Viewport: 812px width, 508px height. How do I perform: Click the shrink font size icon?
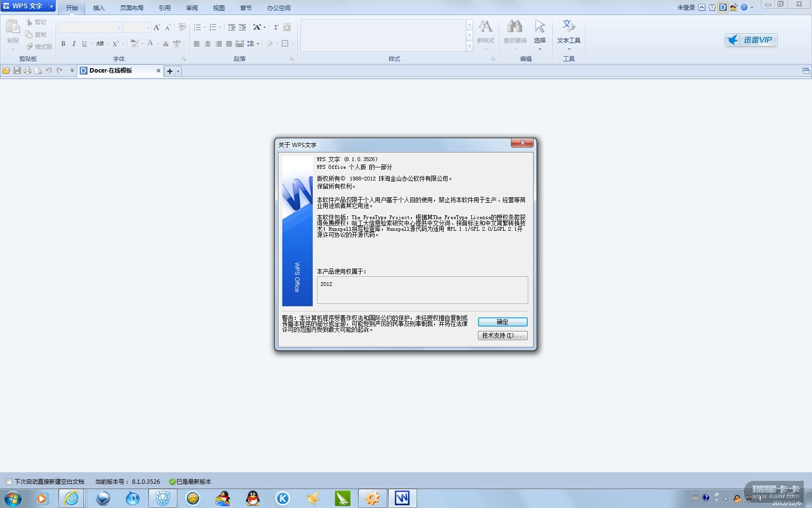[x=168, y=28]
